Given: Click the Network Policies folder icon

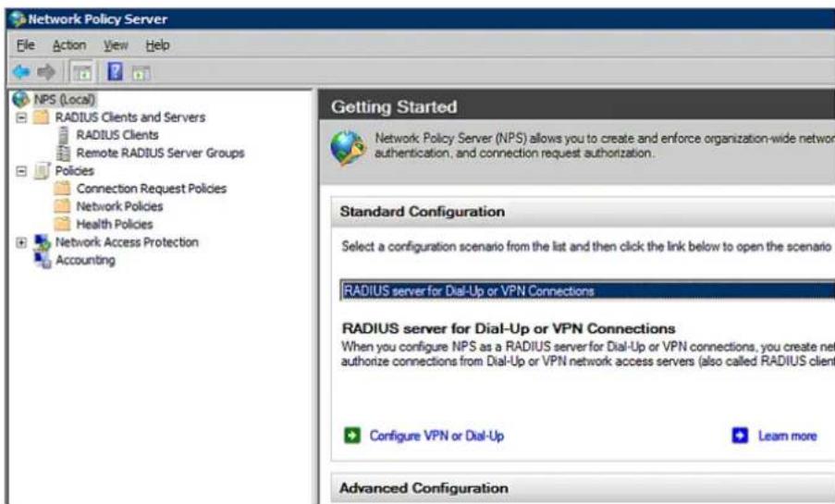Looking at the screenshot, I should 62,206.
